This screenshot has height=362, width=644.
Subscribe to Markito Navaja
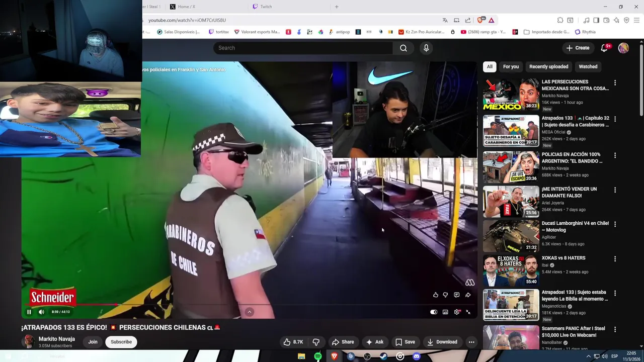click(x=121, y=342)
